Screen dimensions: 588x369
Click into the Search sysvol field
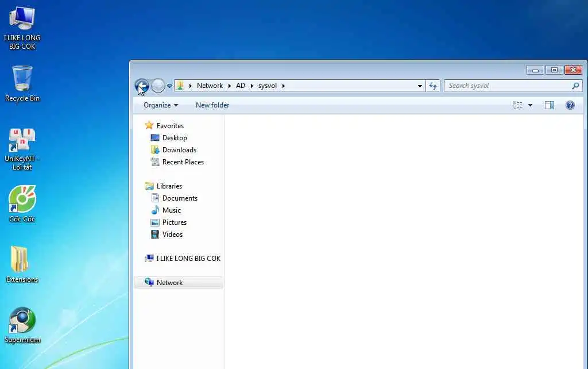click(513, 86)
